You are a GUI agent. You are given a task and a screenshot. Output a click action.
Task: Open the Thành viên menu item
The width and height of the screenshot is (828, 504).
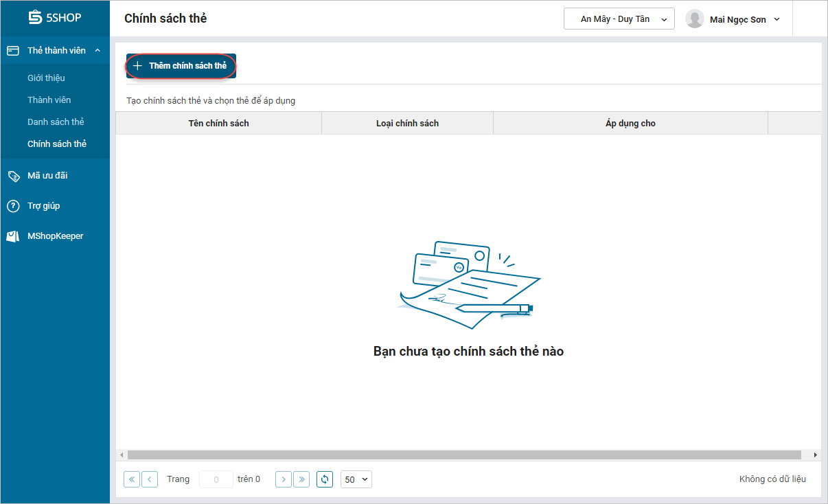(49, 100)
